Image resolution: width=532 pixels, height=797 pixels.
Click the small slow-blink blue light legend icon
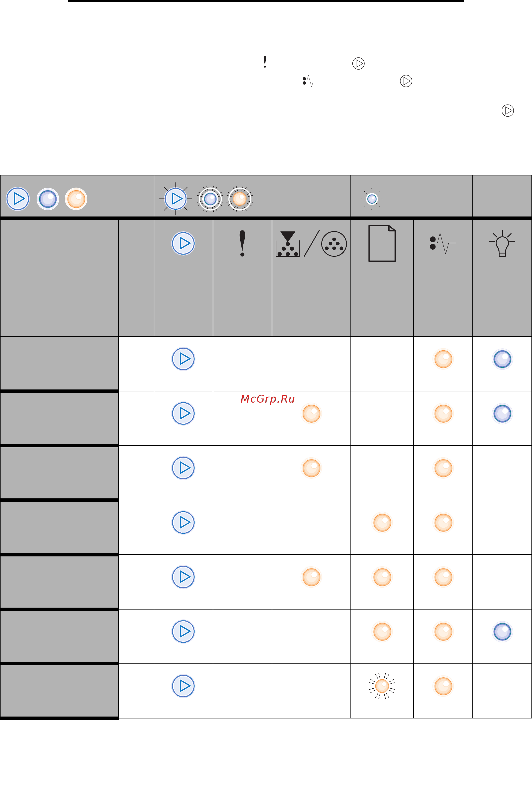tap(372, 199)
